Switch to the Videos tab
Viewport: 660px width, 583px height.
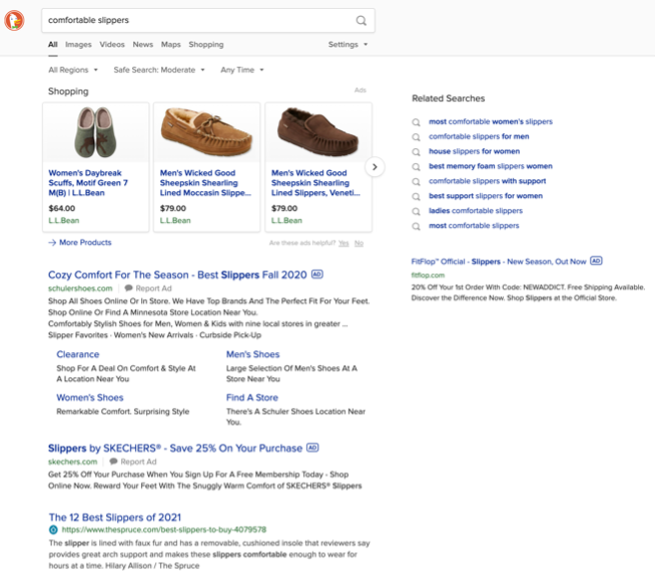pos(112,45)
